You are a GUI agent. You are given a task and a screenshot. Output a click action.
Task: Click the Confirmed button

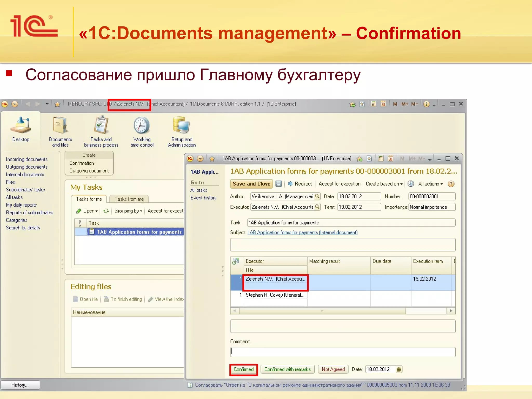243,369
